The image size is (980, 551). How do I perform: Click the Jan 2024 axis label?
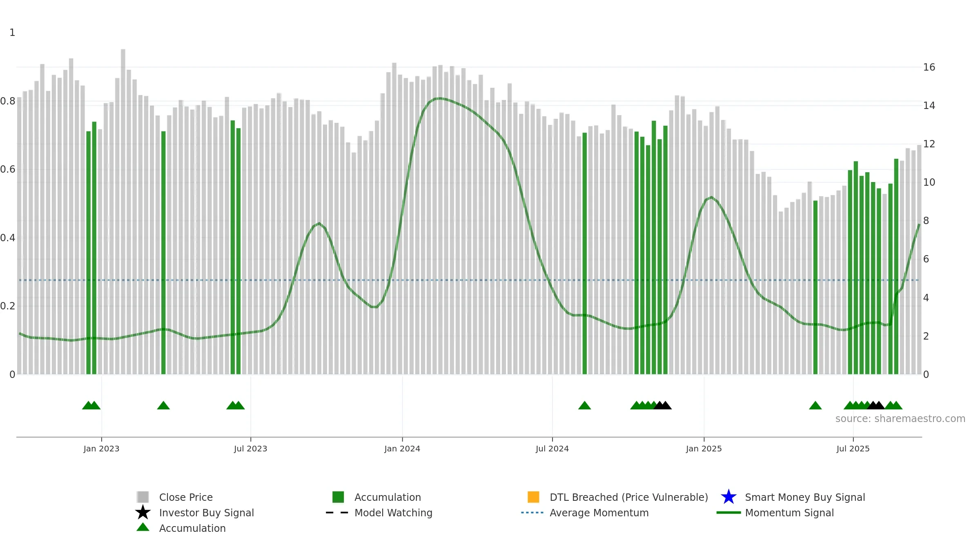402,449
